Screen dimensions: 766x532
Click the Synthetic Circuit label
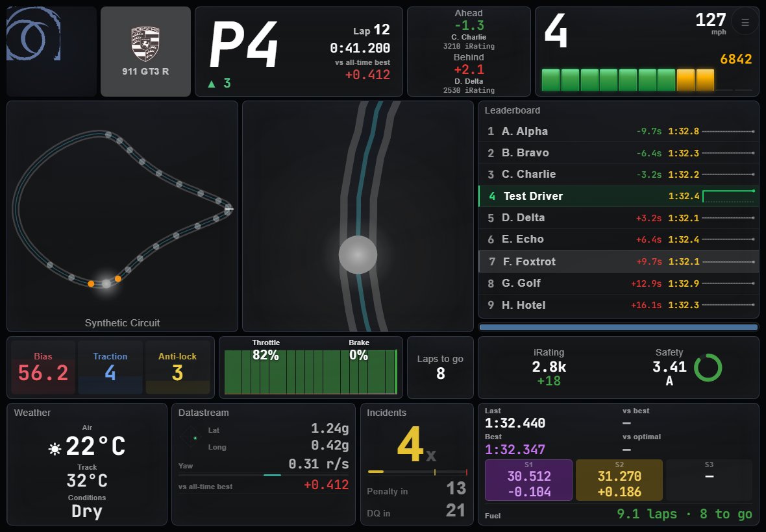[122, 322]
